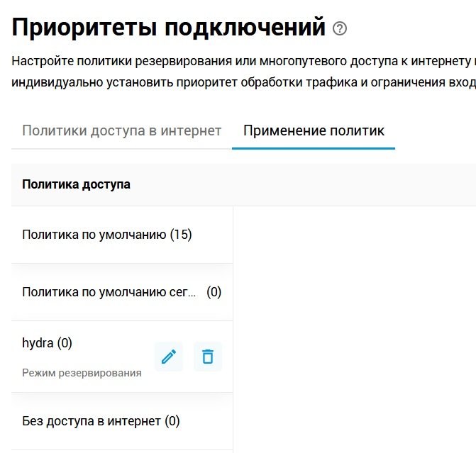
Task: Select the truncated Политика по умолчанию сег… policy
Action: (x=109, y=292)
